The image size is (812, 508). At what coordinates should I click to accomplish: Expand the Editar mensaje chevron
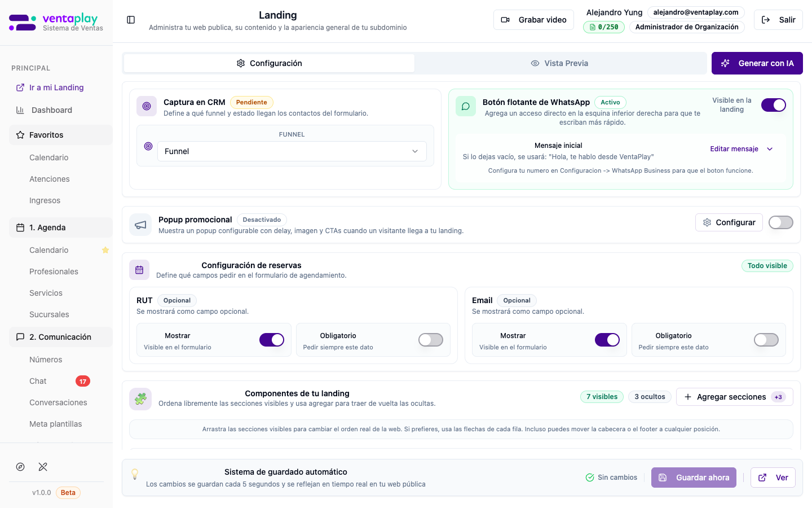(770, 148)
